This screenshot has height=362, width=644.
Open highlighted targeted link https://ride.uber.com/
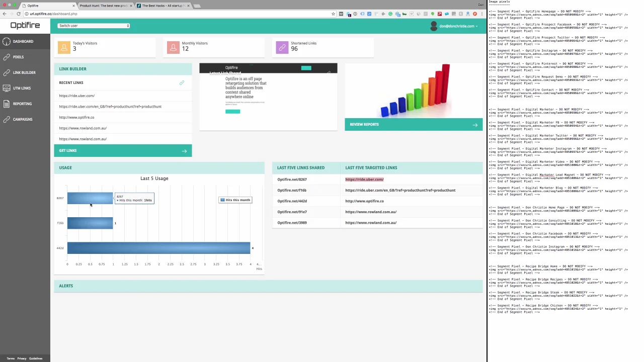pyautogui.click(x=364, y=179)
